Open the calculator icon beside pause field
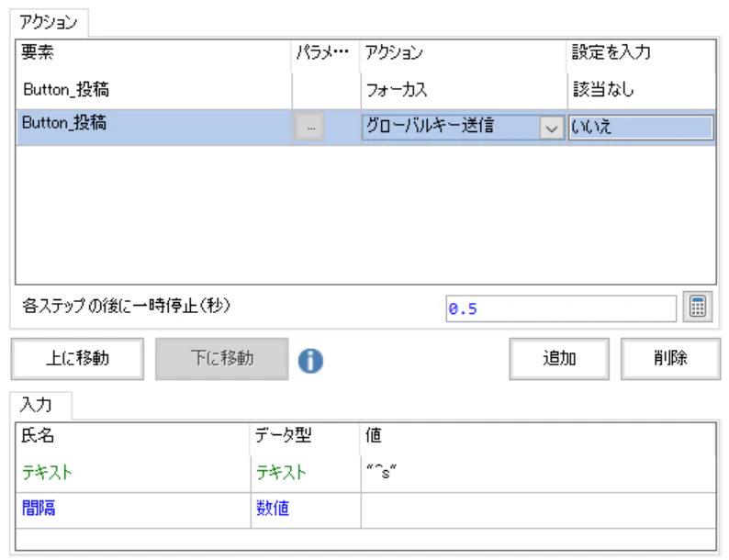The width and height of the screenshot is (729, 560). [x=698, y=307]
